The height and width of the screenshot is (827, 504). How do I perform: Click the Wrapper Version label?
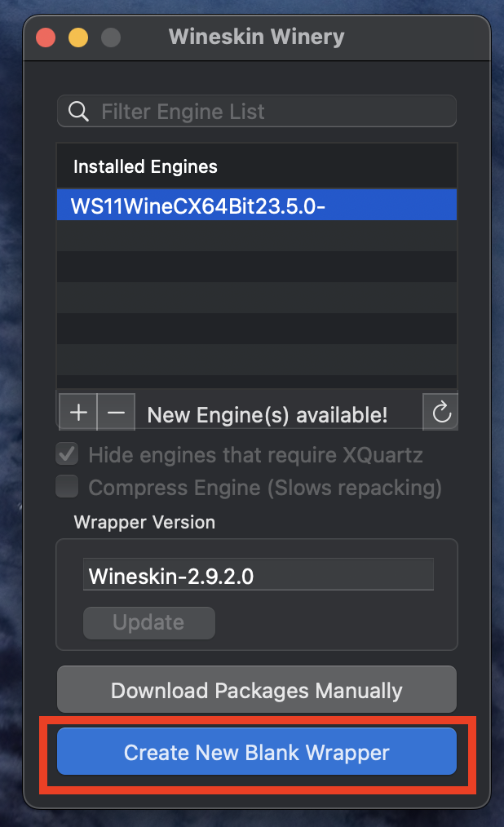pos(144,522)
